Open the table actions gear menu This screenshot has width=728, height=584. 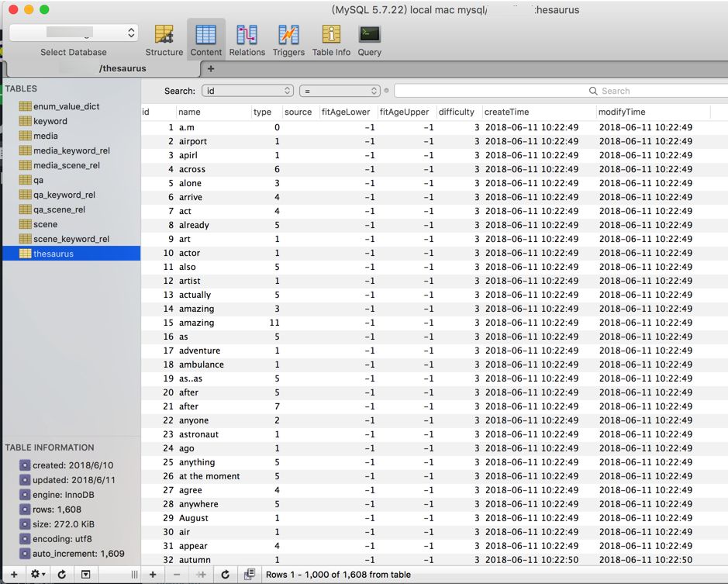pyautogui.click(x=38, y=575)
